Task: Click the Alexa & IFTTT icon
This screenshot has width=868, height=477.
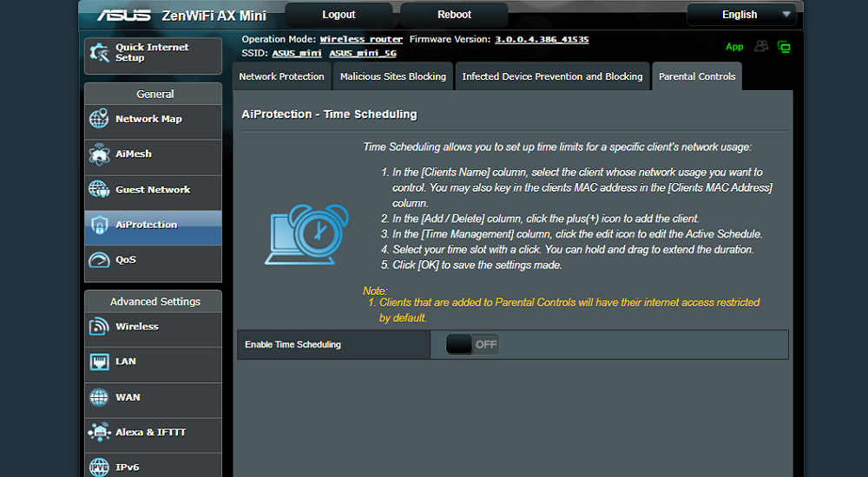Action: pos(99,432)
